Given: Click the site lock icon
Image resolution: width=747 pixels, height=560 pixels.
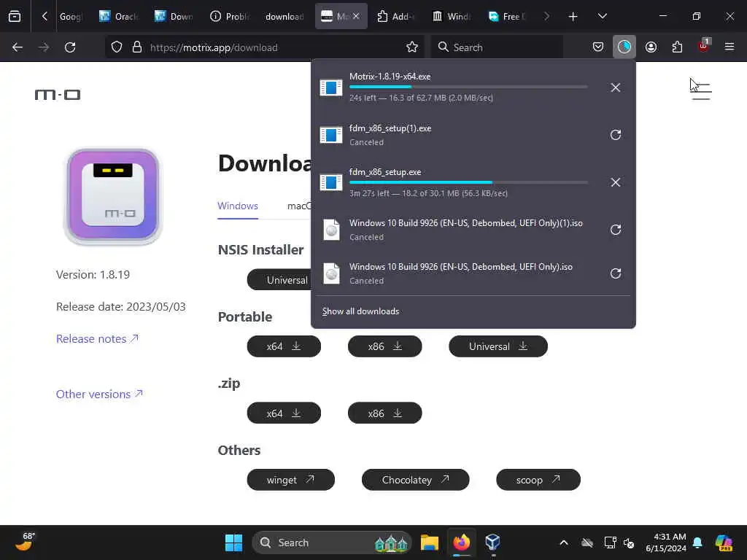Looking at the screenshot, I should [137, 47].
